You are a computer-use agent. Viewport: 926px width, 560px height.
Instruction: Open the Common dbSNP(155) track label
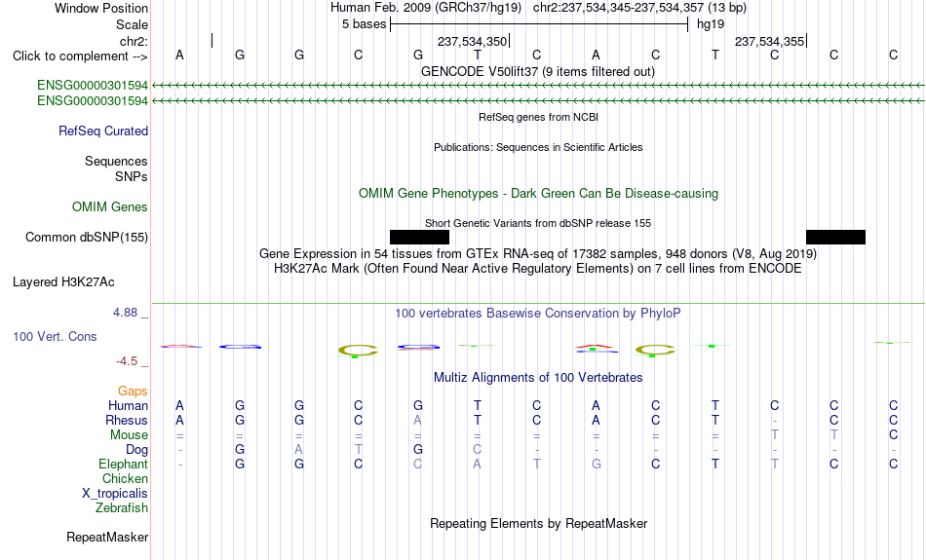tap(86, 238)
